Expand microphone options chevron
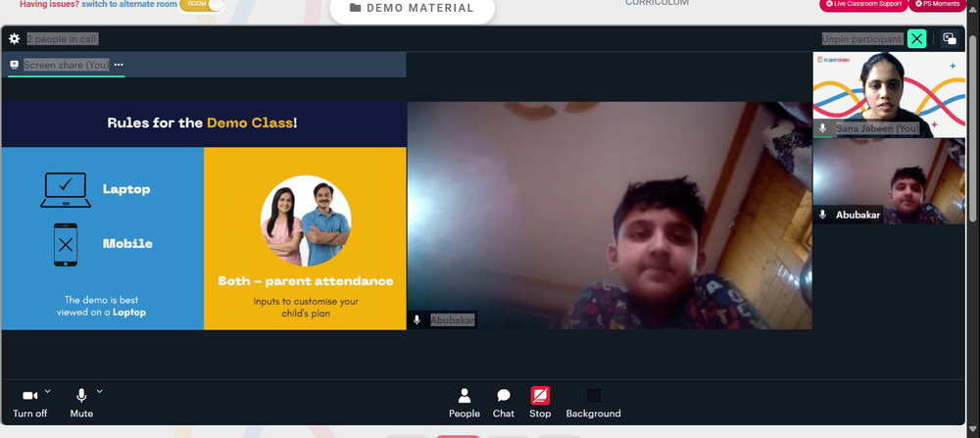Screen dimensions: 980x438 [99, 392]
